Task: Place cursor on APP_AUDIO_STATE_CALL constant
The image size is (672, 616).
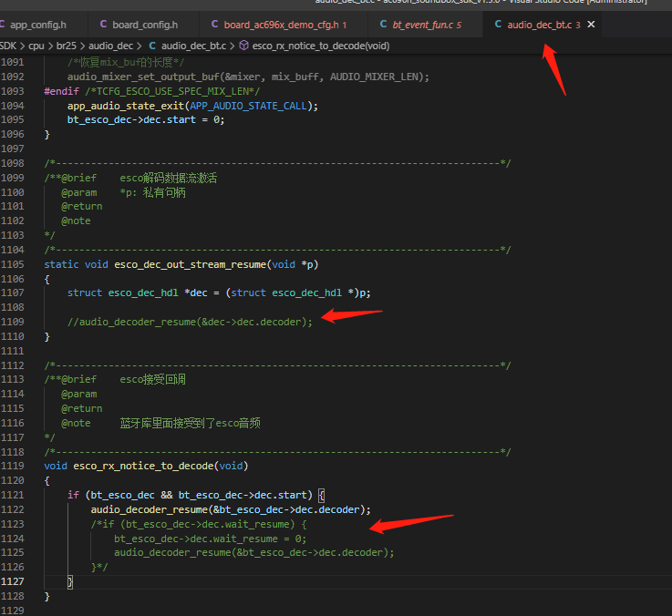Action: [248, 106]
